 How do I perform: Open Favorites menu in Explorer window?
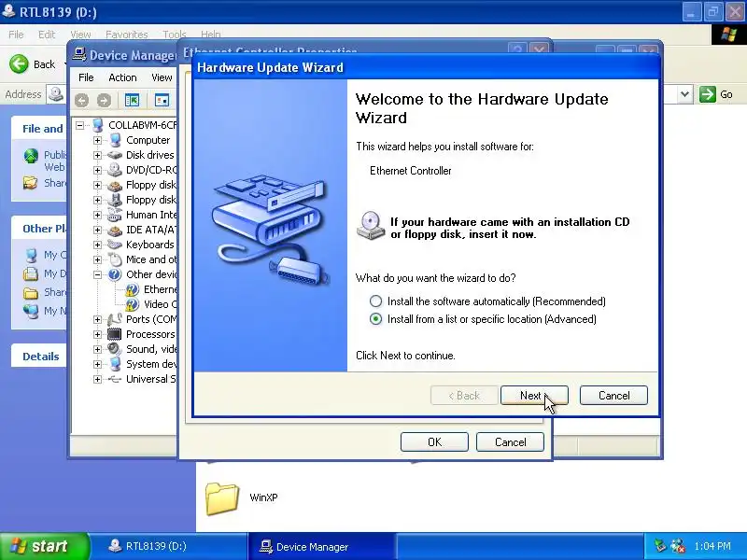click(127, 35)
